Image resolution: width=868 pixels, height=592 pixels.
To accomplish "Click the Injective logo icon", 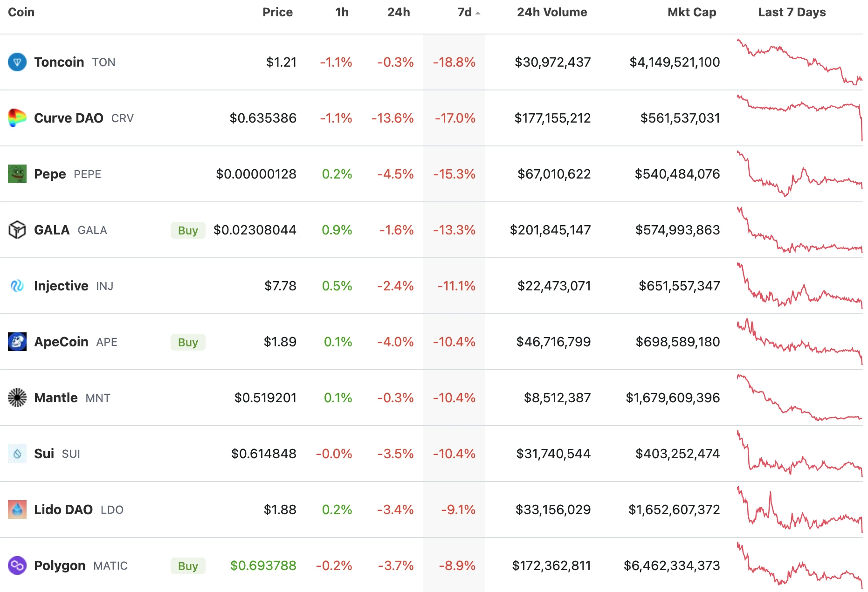I will click(17, 286).
